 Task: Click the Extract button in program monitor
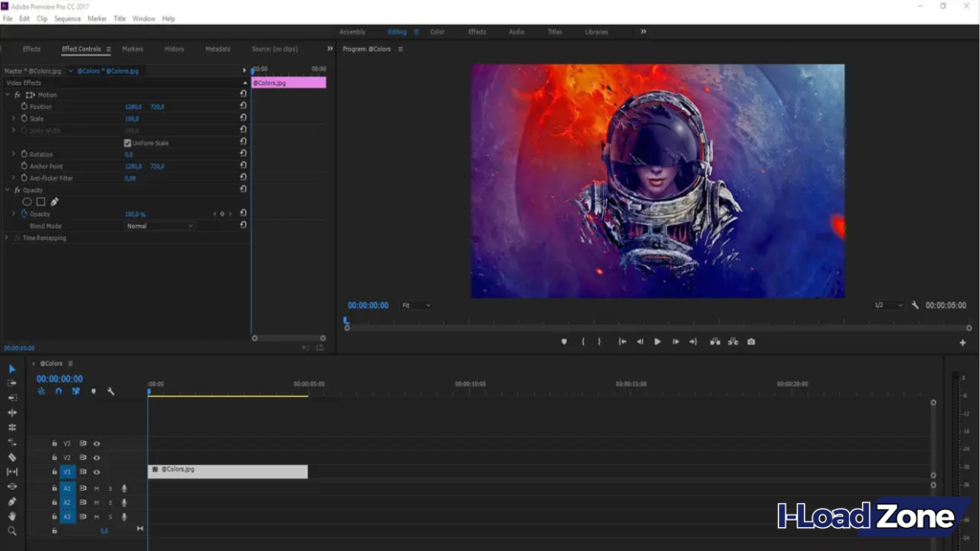click(x=733, y=342)
